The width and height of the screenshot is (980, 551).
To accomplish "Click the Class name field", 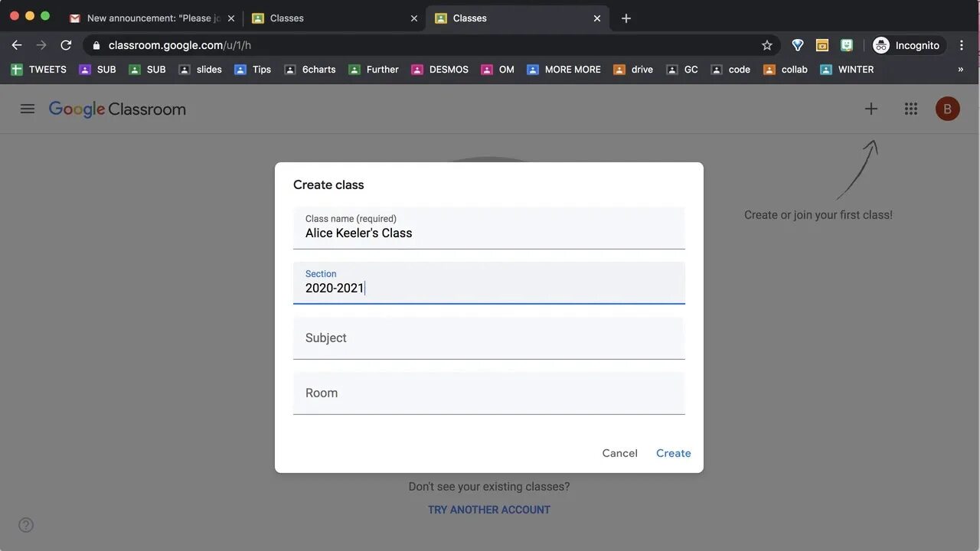I will [x=489, y=227].
